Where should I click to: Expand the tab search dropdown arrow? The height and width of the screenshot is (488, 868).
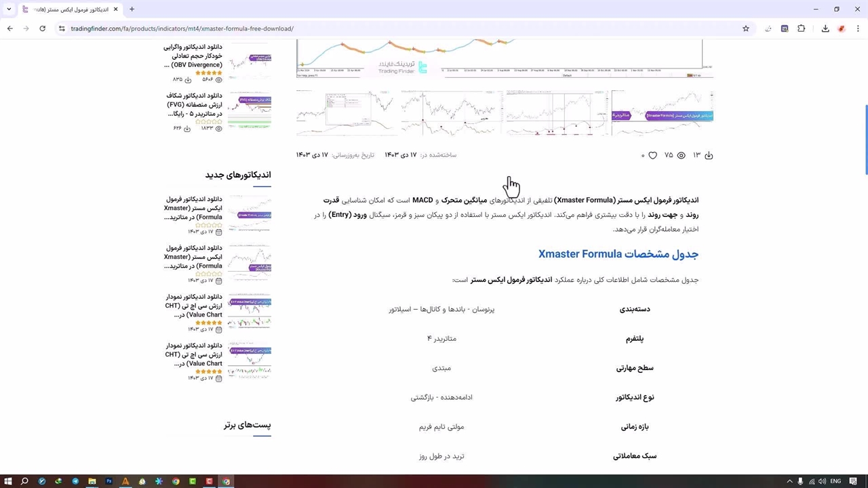pos(9,9)
